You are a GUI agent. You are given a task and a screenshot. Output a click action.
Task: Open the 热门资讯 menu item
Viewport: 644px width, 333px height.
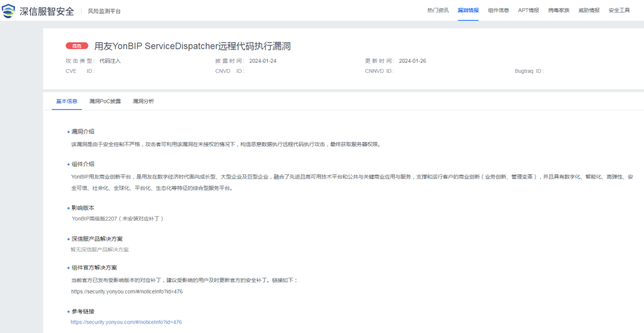click(x=438, y=10)
